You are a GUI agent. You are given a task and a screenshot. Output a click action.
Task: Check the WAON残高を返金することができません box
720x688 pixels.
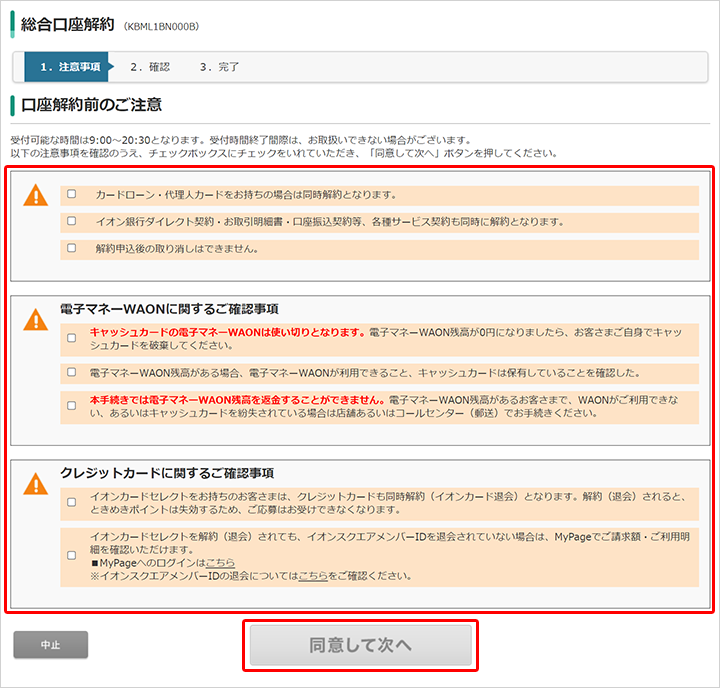[72, 406]
